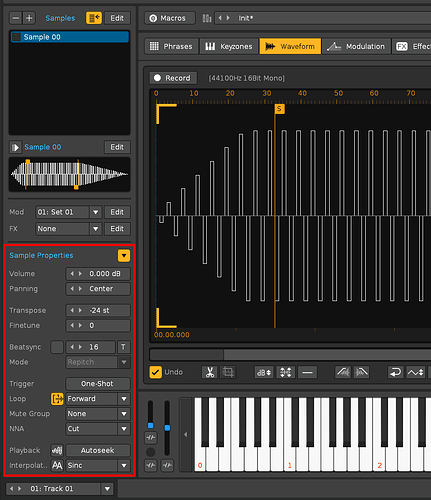This screenshot has width=431, height=500.
Task: Open the Modulation tab
Action: tap(356, 46)
